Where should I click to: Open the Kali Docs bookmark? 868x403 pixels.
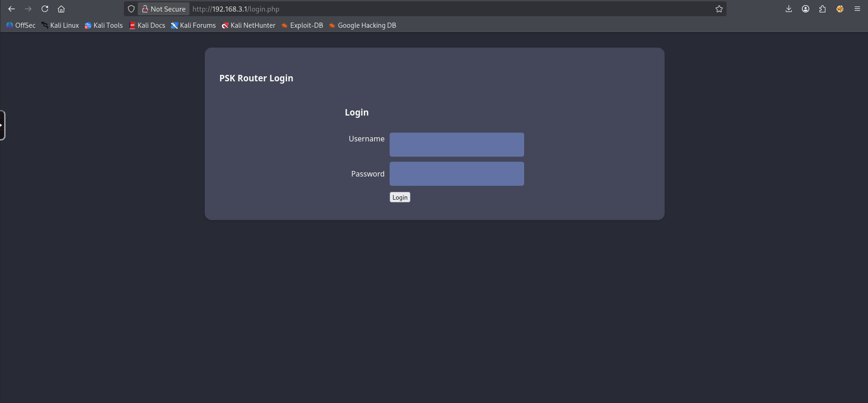(147, 25)
